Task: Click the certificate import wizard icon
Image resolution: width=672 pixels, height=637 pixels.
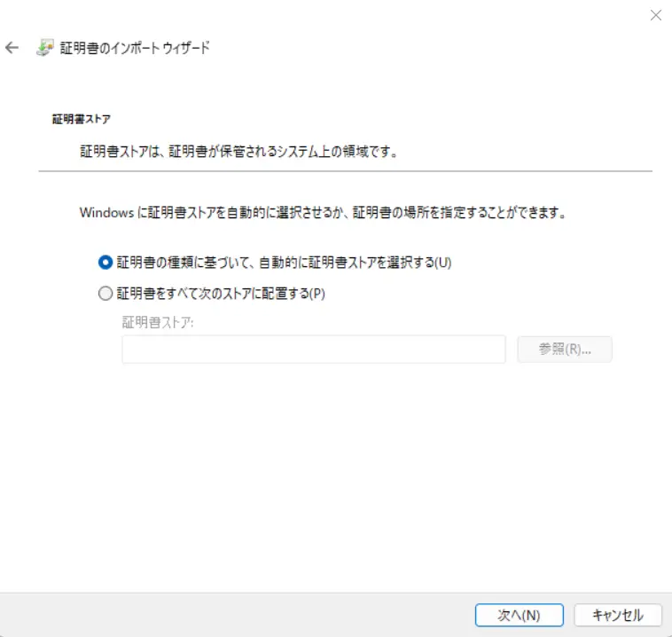Action: point(45,47)
